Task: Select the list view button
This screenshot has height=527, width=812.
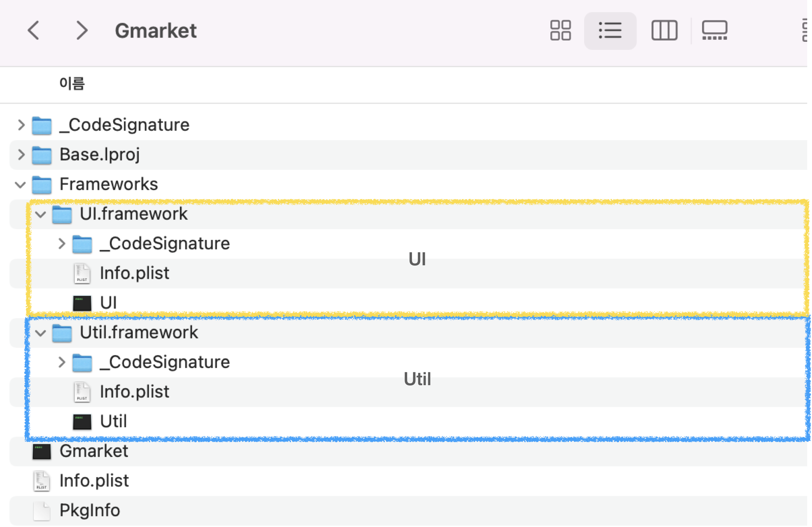Action: tap(610, 31)
